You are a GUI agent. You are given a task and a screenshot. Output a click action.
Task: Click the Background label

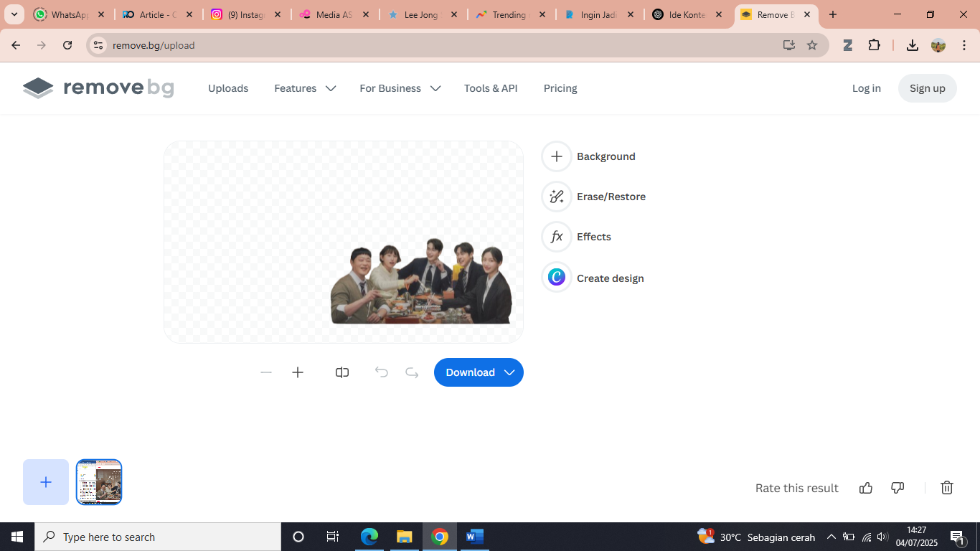606,156
